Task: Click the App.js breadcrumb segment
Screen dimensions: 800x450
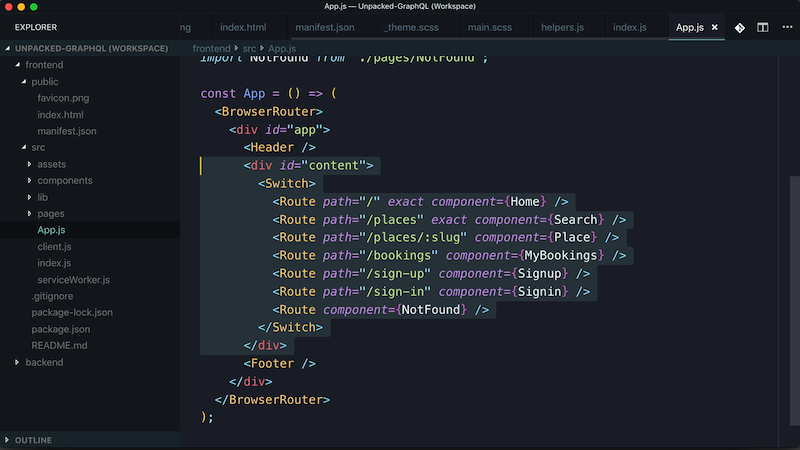Action: pyautogui.click(x=282, y=48)
